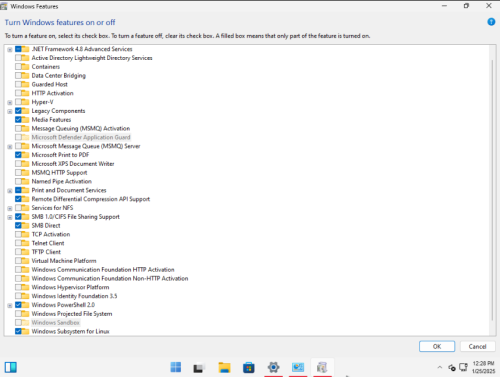Image resolution: width=500 pixels, height=377 pixels.
Task: Select the Data Center Bridging row
Action: coord(58,75)
